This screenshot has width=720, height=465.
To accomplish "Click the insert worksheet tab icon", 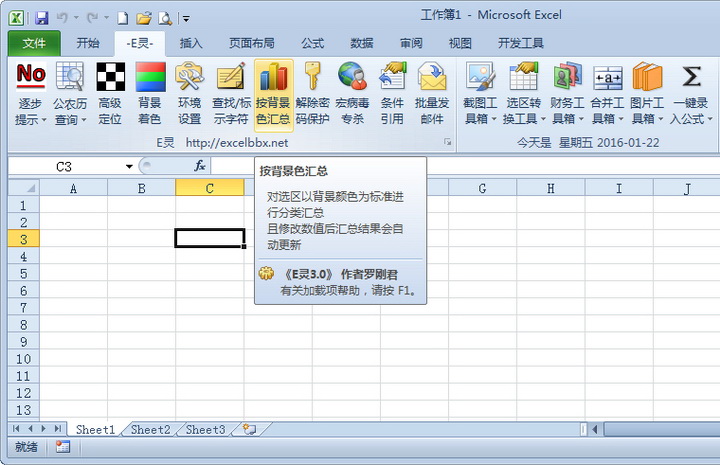I will pos(249,430).
